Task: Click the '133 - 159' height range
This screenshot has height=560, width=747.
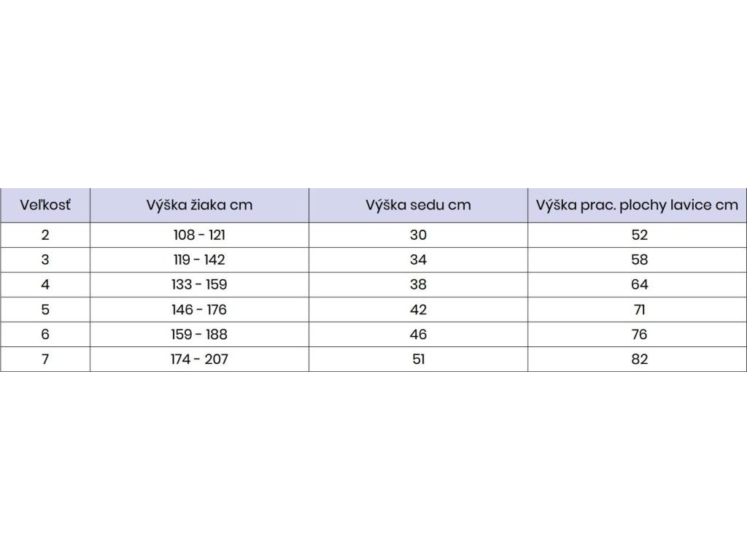Action: [199, 284]
